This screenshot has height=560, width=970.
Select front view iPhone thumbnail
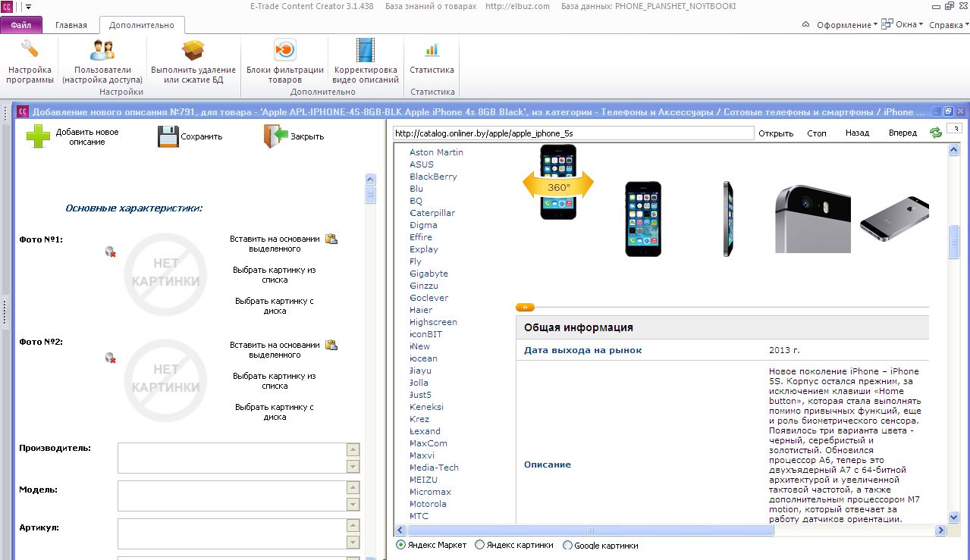pos(643,219)
